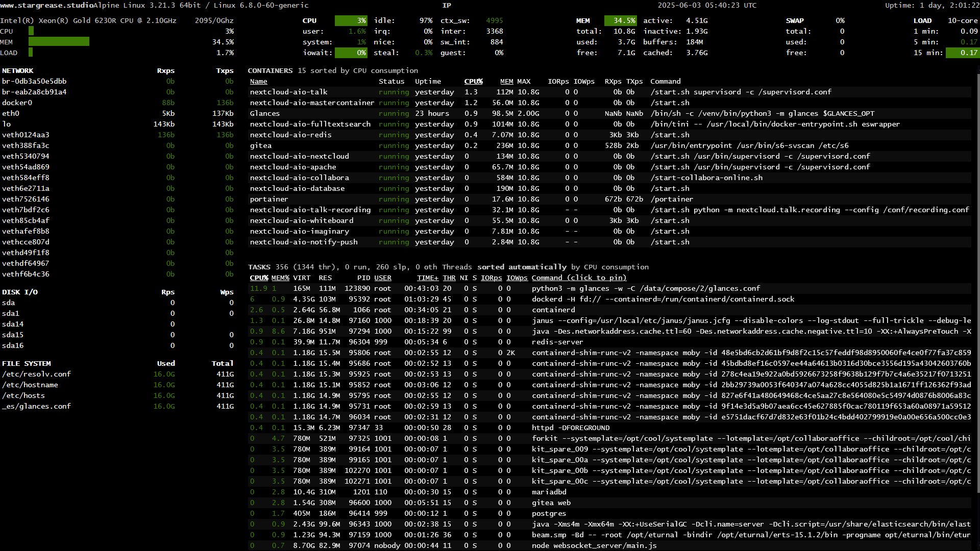The image size is (980, 551).
Task: Select the nextcloud-aio-nextcloud container name
Action: (x=300, y=157)
